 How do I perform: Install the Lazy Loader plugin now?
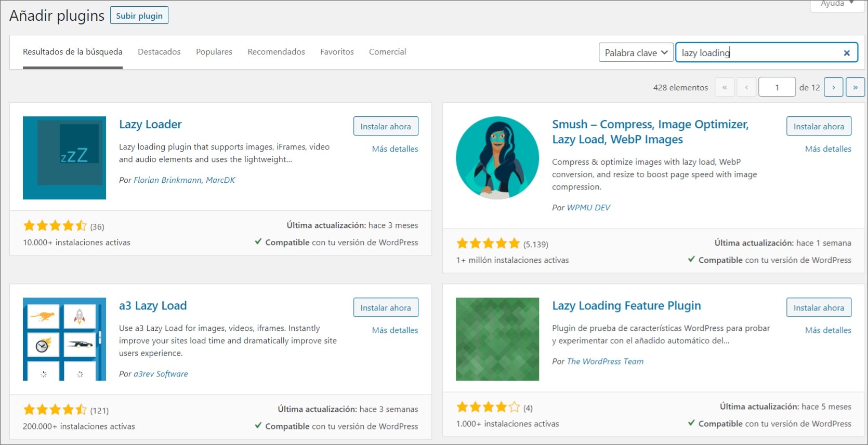coord(386,126)
